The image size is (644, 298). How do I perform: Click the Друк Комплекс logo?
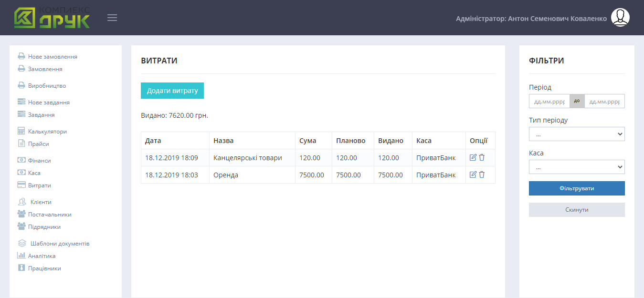(52, 18)
